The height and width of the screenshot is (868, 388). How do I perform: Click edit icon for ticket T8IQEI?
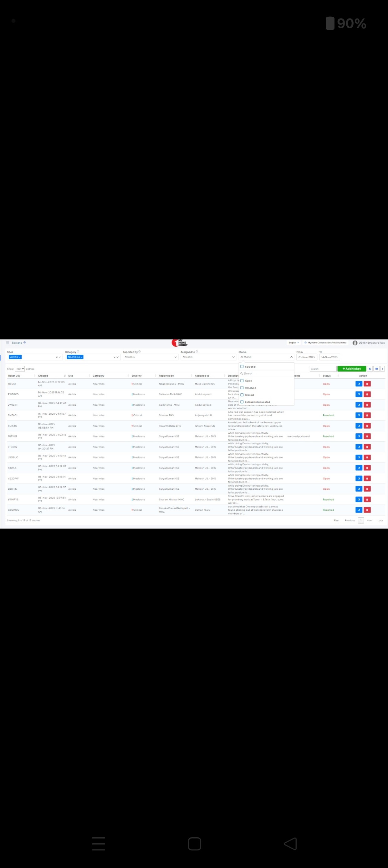pos(359,384)
